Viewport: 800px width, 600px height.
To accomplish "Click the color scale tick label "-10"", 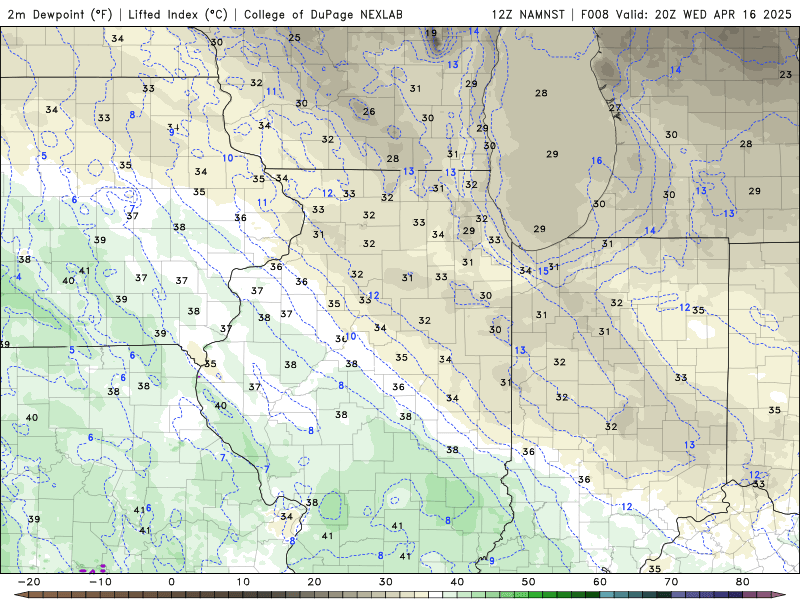I will click(x=100, y=582).
